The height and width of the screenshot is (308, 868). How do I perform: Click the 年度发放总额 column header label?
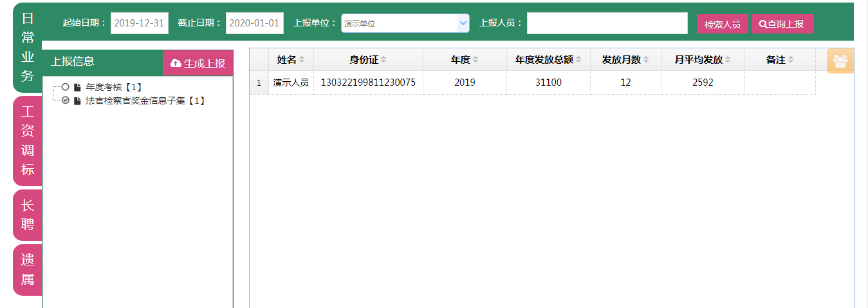[544, 60]
